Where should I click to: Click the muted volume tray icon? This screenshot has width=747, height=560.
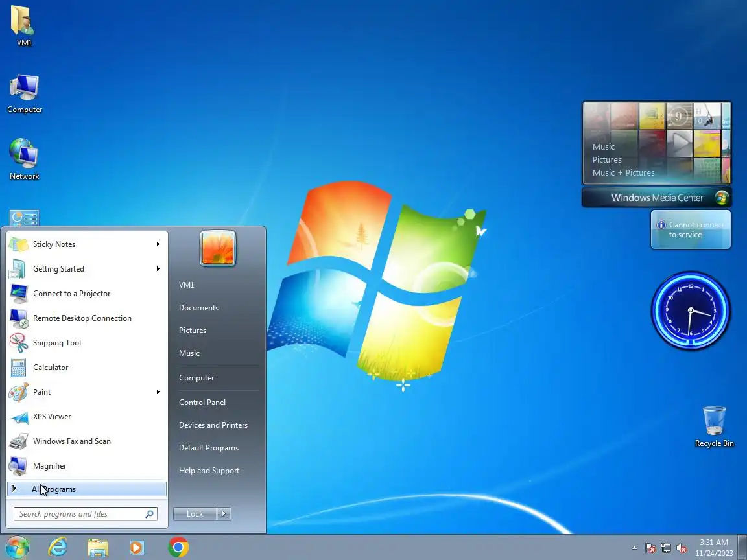tap(682, 548)
